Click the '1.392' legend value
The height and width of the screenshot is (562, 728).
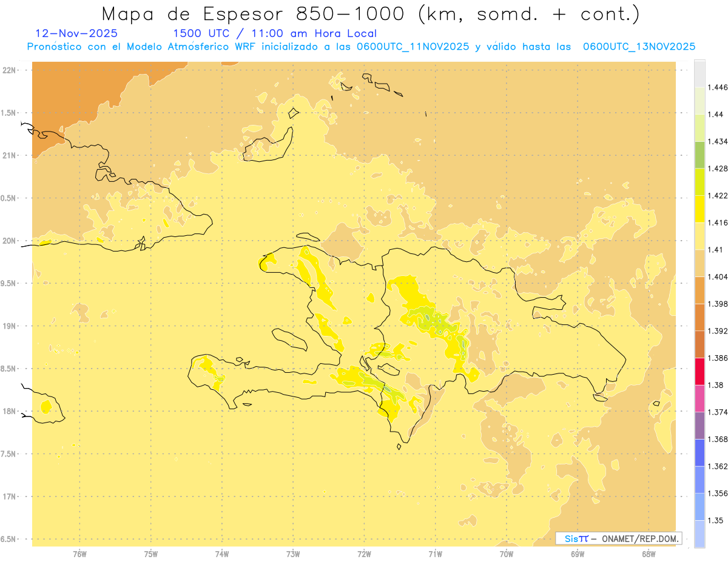click(x=718, y=331)
